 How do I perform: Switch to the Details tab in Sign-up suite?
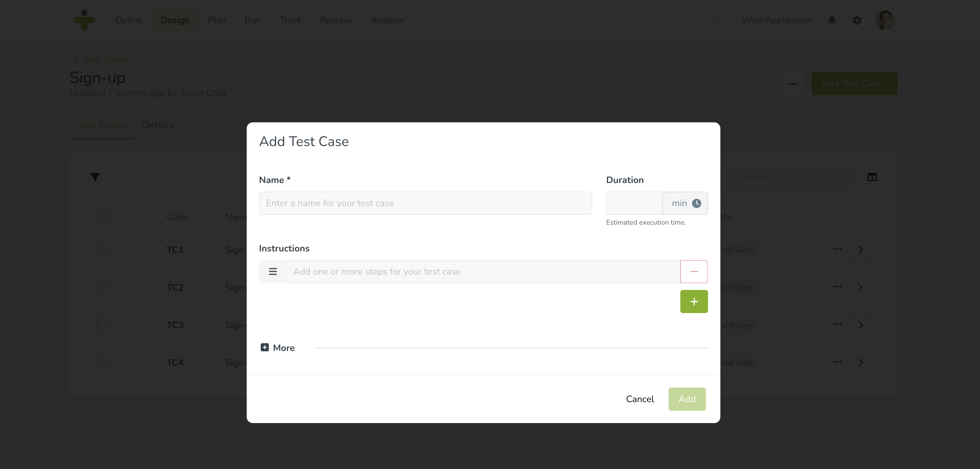(x=157, y=125)
